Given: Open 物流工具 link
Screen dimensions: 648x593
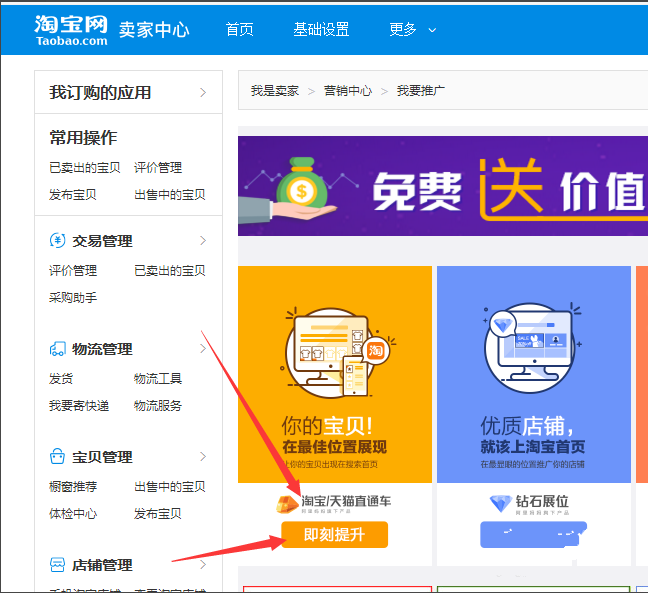Looking at the screenshot, I should tap(158, 379).
